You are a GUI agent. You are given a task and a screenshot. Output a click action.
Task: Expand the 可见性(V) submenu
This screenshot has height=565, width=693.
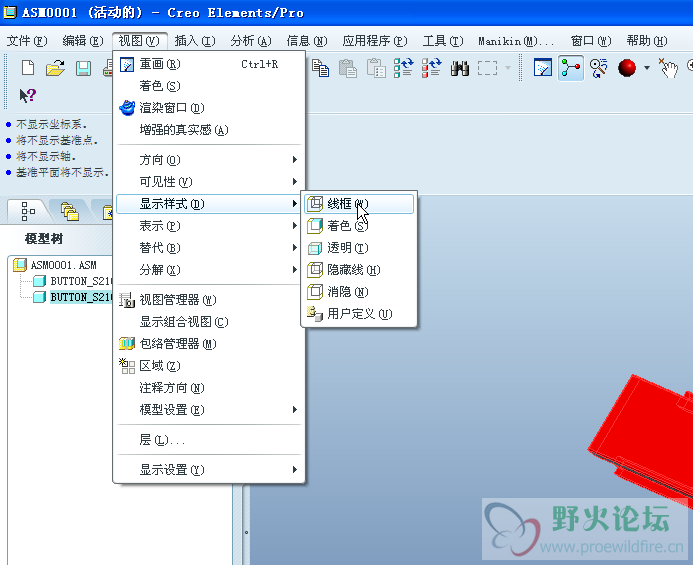pyautogui.click(x=209, y=182)
